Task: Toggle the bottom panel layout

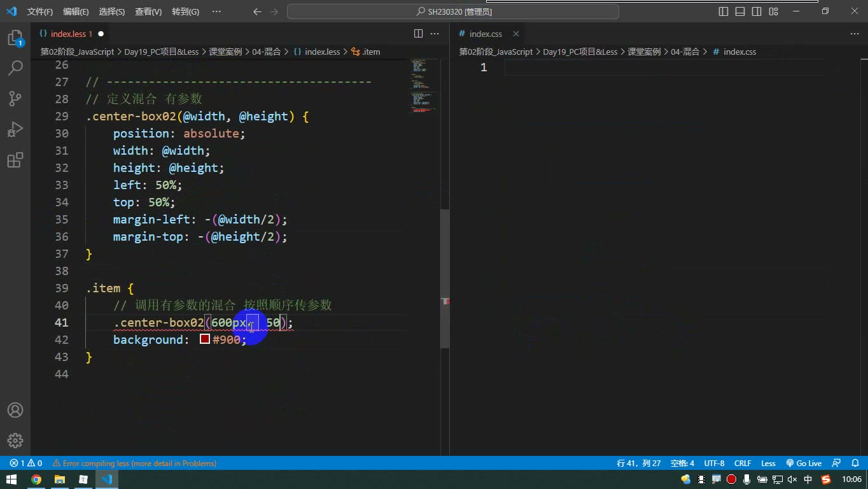Action: tap(740, 11)
